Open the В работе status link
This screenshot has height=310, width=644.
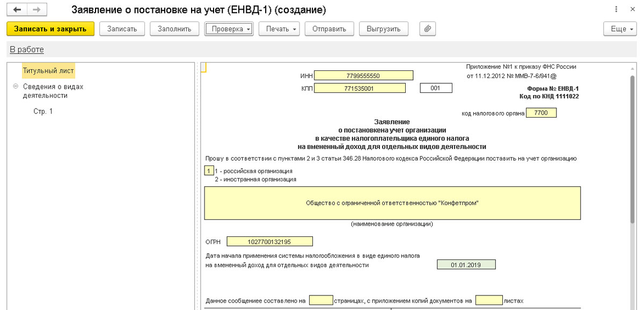coord(27,49)
